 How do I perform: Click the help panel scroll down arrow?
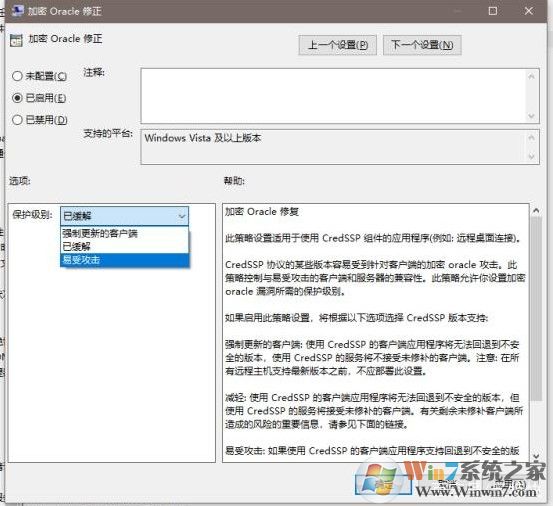(x=536, y=456)
